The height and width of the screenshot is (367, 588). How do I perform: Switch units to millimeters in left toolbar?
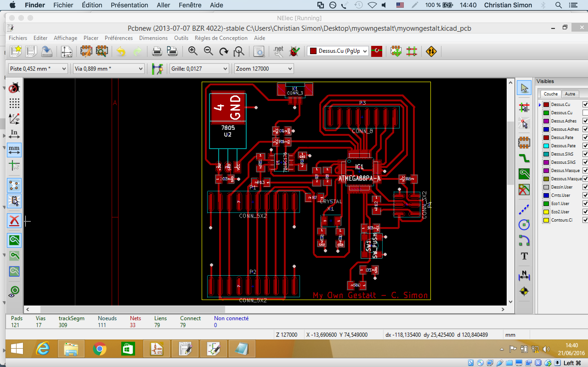[x=14, y=150]
